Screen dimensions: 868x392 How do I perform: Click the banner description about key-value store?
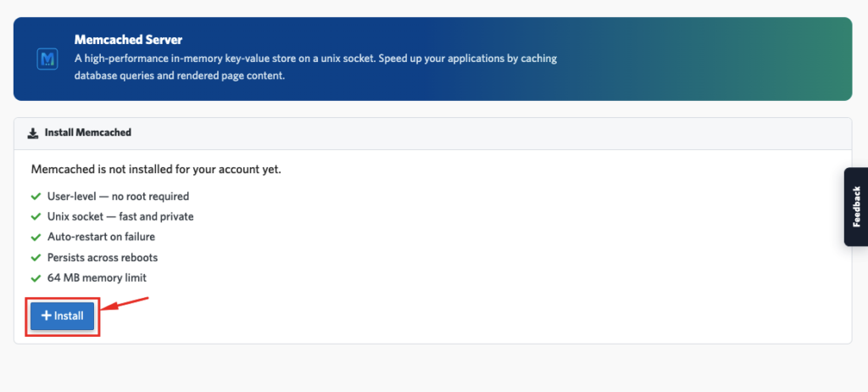(x=315, y=67)
